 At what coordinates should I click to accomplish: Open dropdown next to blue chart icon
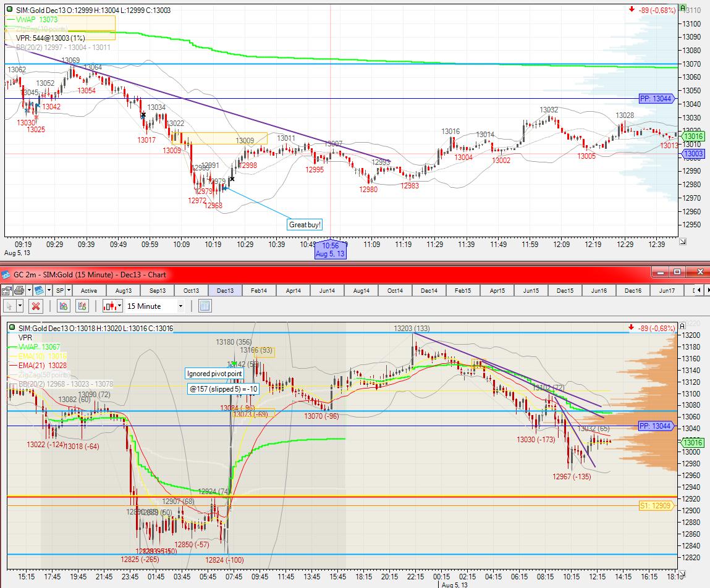point(49,290)
